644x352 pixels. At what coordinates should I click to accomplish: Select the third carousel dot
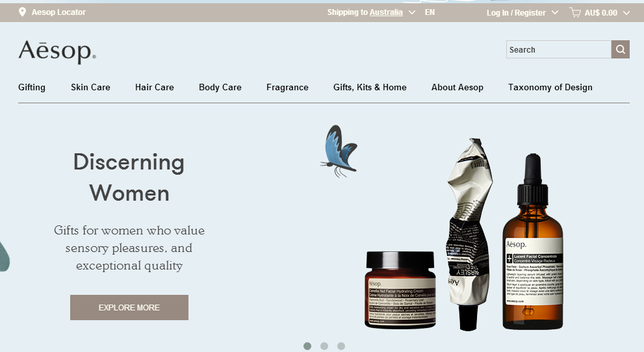point(341,346)
